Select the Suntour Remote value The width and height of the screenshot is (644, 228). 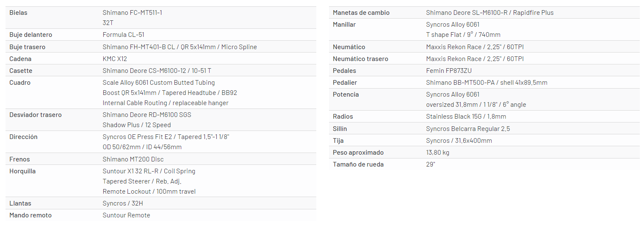(126, 215)
